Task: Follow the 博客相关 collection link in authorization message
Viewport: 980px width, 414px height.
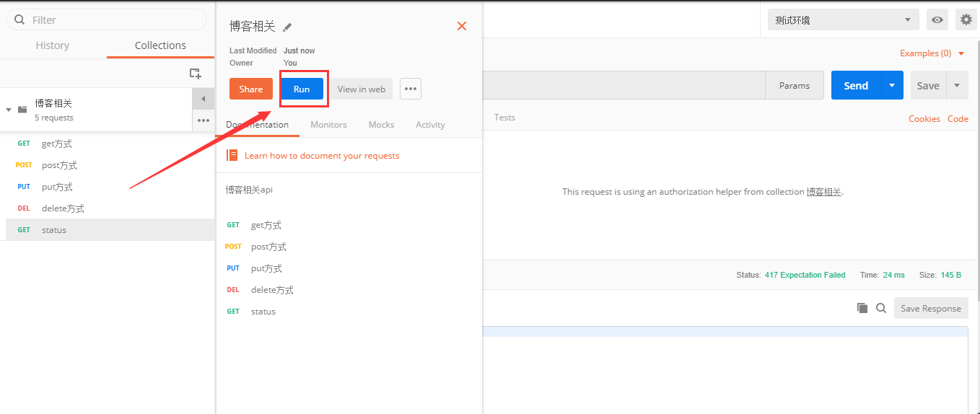Action: pos(823,192)
